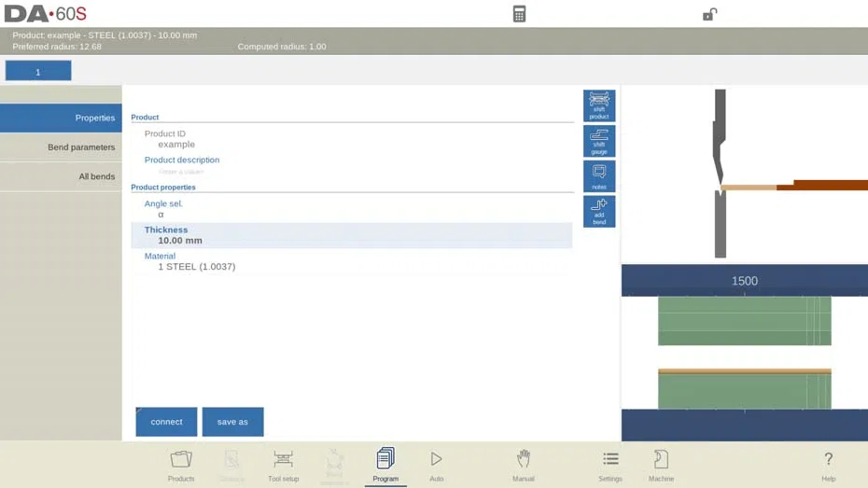
Task: Click the connect button
Action: pyautogui.click(x=166, y=422)
